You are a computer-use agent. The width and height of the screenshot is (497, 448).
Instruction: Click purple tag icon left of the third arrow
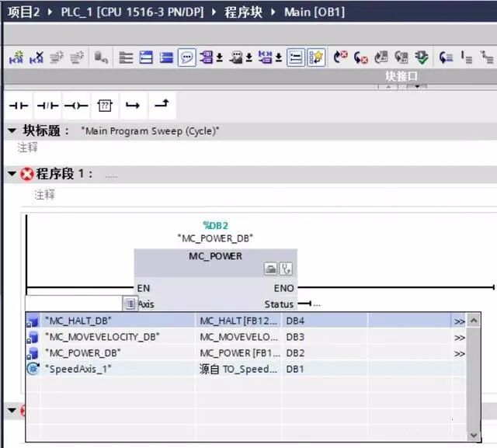point(265,57)
